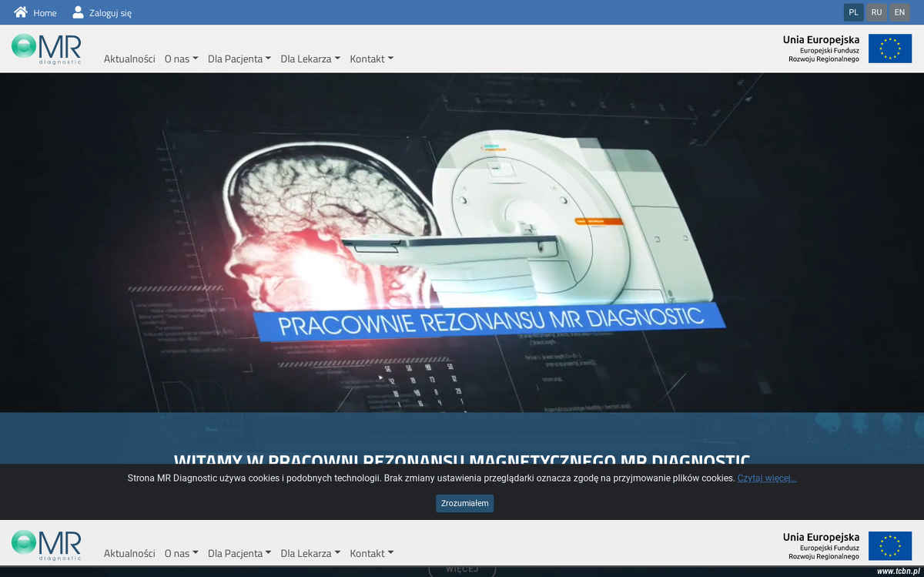Go to the Home link text
924x577 pixels.
[45, 13]
